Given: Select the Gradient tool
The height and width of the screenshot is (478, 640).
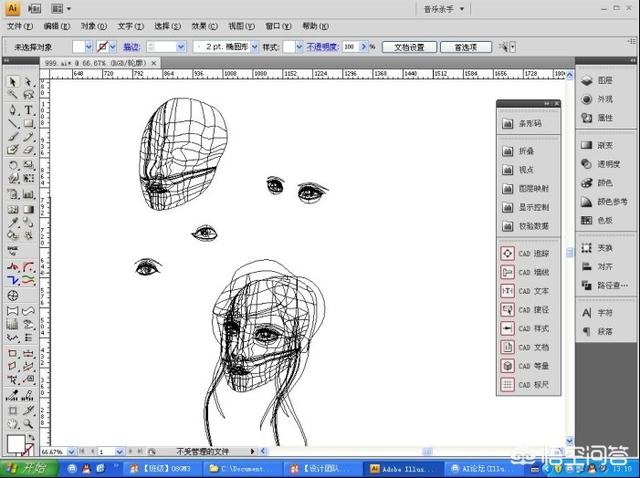Looking at the screenshot, I should pos(28,209).
